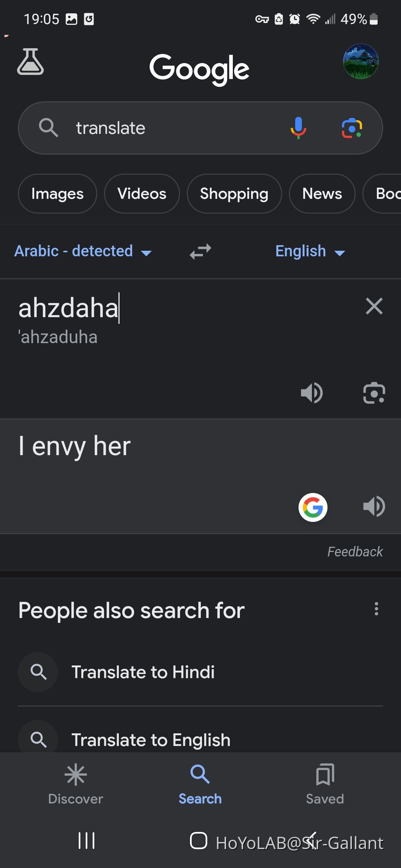Tap the Google logo badge on translation result
This screenshot has height=868, width=401.
tap(313, 507)
